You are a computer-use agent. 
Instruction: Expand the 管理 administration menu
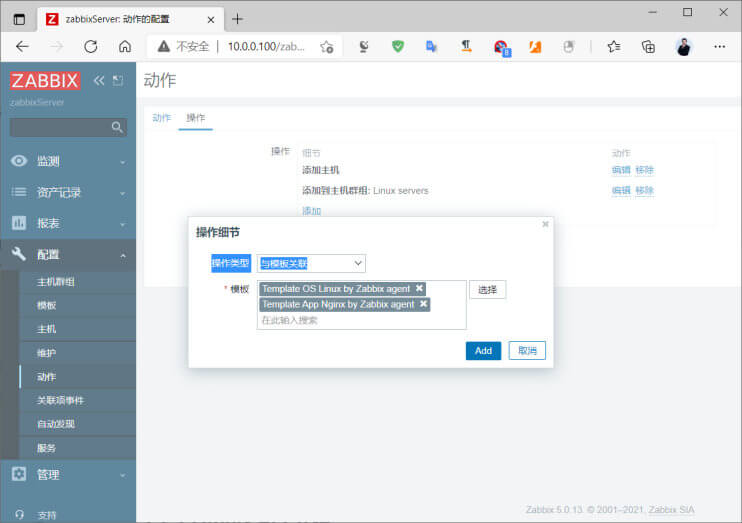point(68,474)
